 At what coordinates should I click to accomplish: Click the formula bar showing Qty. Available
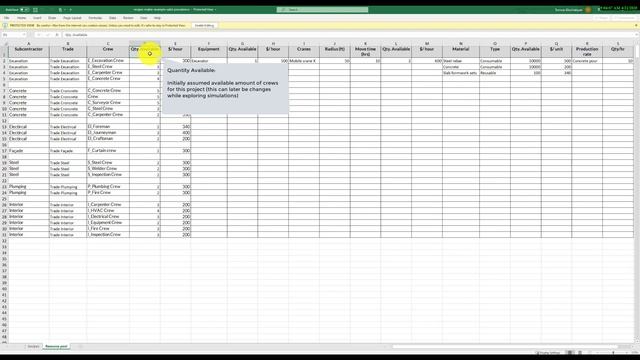click(x=347, y=35)
